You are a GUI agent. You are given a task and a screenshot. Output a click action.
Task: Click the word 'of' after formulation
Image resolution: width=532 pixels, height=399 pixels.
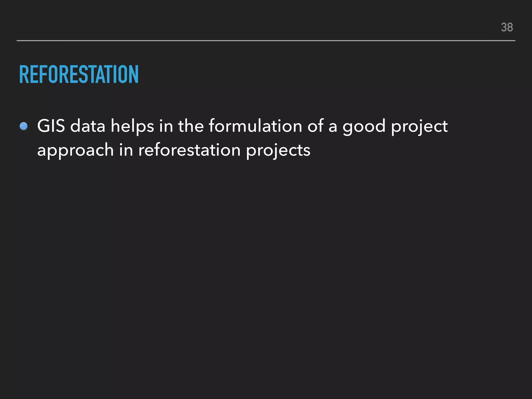point(315,126)
